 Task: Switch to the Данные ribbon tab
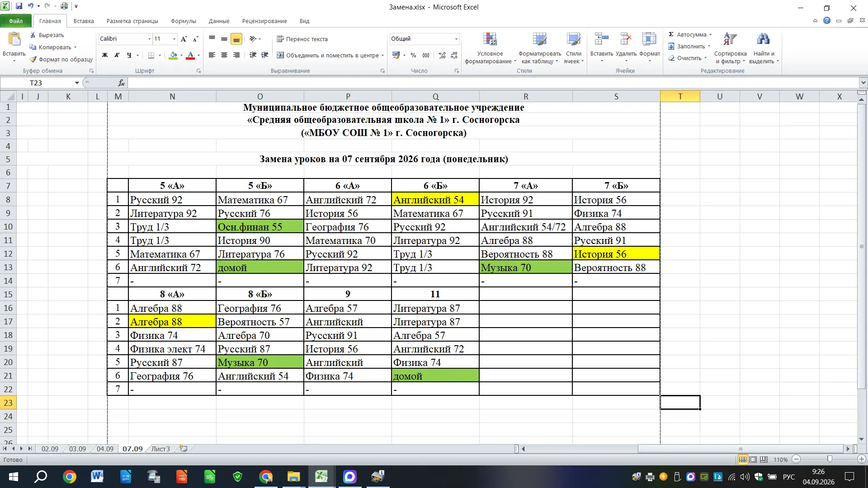point(219,21)
